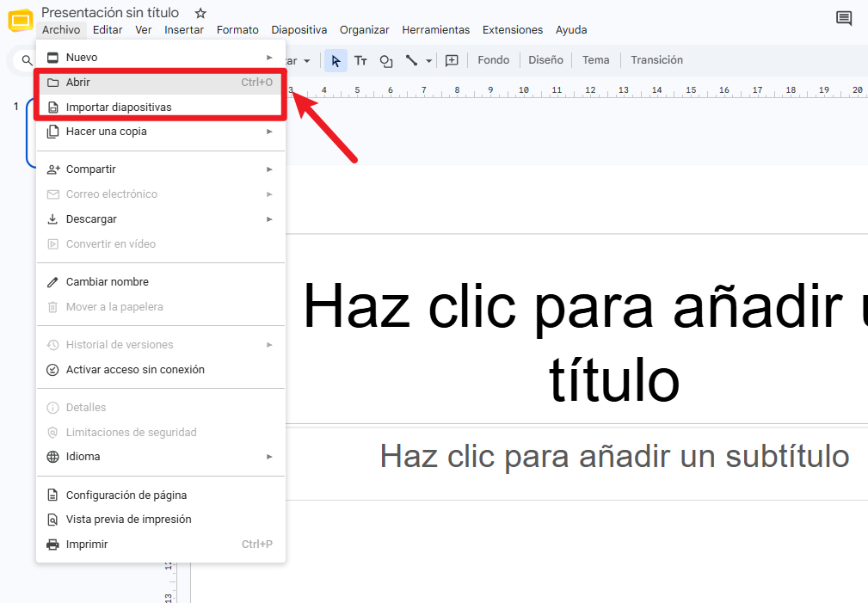
Task: Open the Insertar menu
Action: [x=184, y=30]
